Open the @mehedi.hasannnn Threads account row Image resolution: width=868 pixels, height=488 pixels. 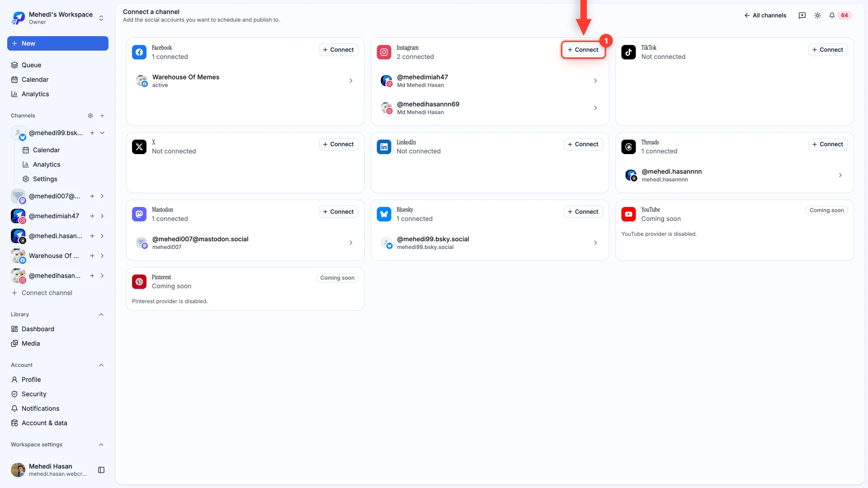734,175
